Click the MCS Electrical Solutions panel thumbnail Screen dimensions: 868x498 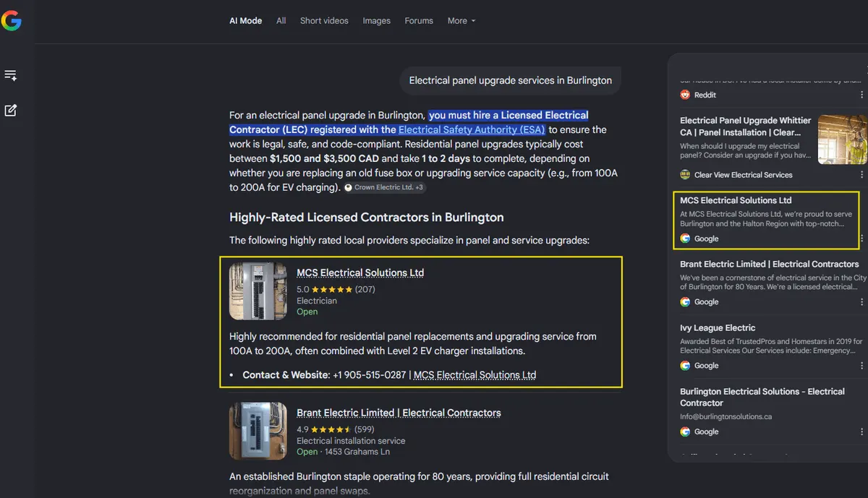pyautogui.click(x=258, y=291)
